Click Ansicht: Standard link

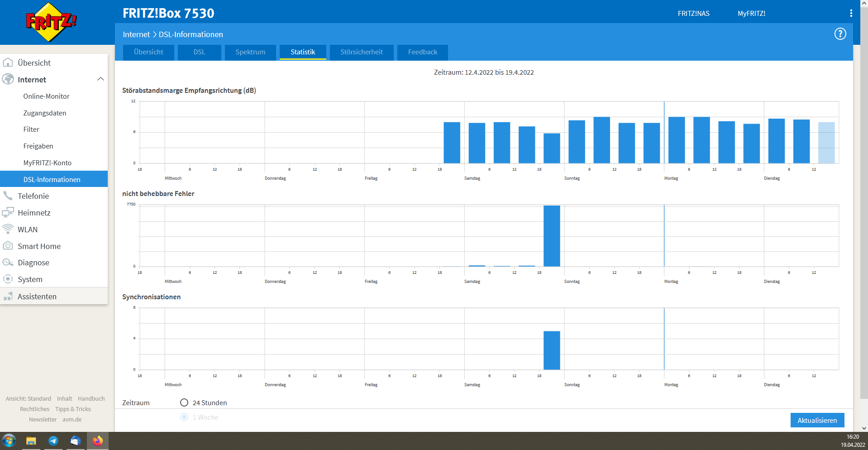(x=29, y=398)
